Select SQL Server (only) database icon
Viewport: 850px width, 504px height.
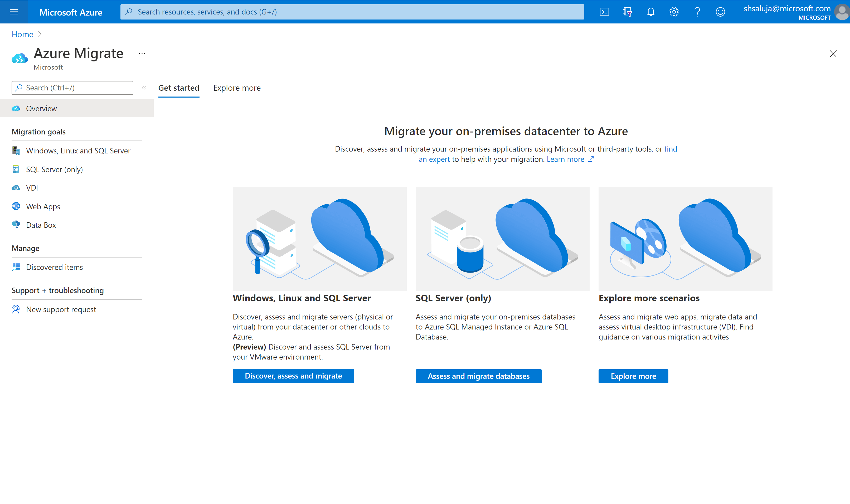click(16, 169)
